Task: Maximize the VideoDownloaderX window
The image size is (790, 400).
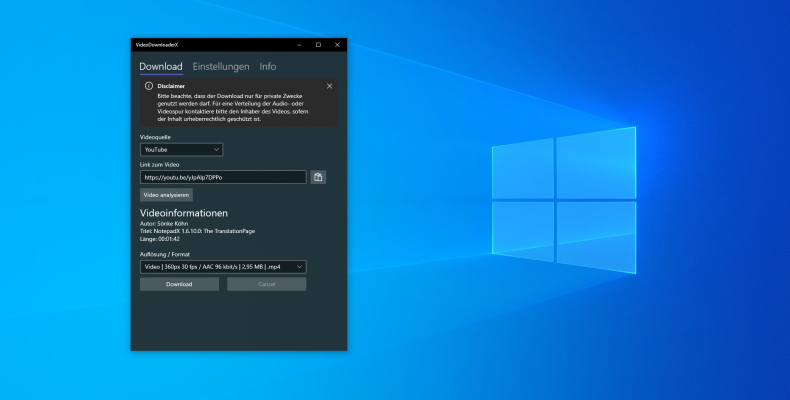Action: (x=318, y=45)
